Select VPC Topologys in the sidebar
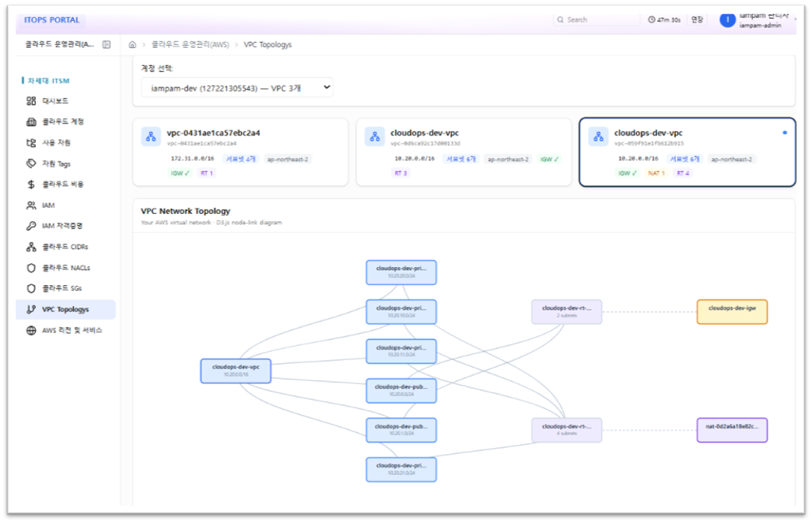The height and width of the screenshot is (523, 812). [66, 309]
